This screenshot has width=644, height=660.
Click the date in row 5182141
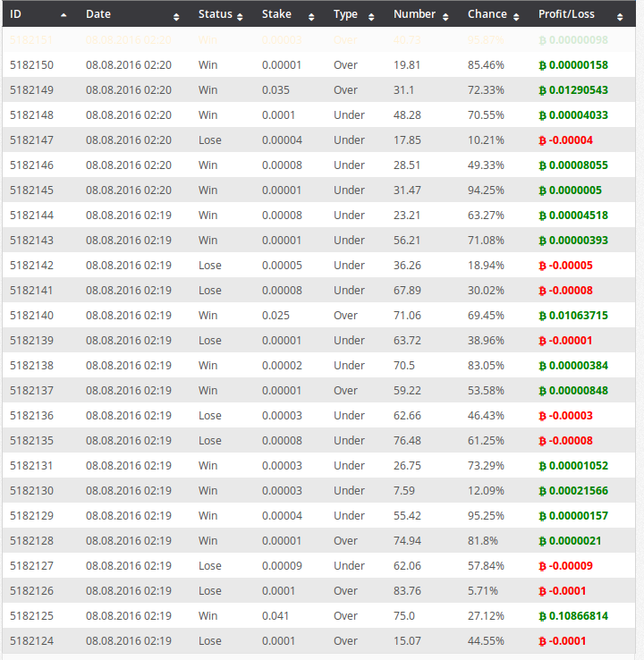coord(129,291)
